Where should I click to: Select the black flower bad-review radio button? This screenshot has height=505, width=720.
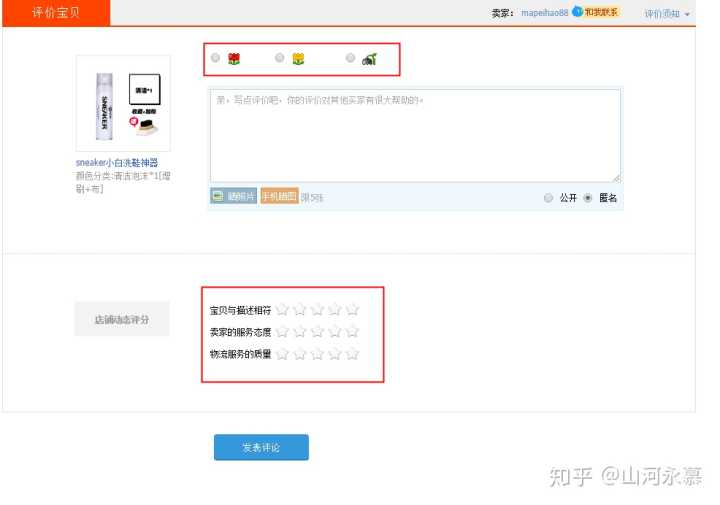(350, 58)
